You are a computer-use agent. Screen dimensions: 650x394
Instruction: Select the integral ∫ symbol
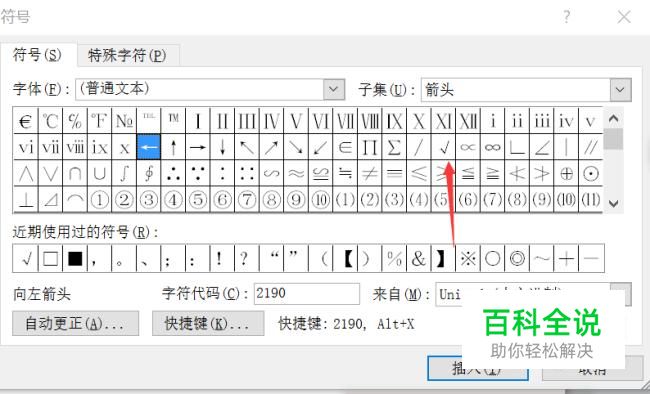pos(124,173)
